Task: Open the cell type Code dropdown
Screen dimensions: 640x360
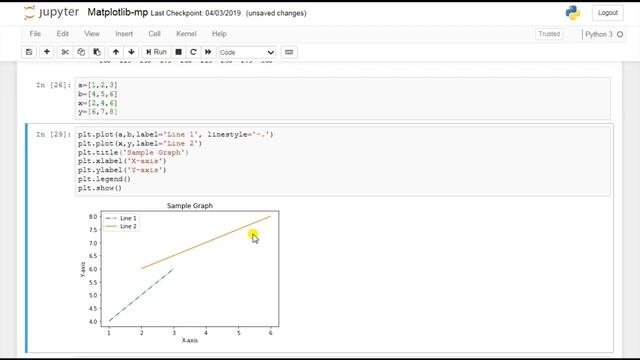Action: coord(247,52)
